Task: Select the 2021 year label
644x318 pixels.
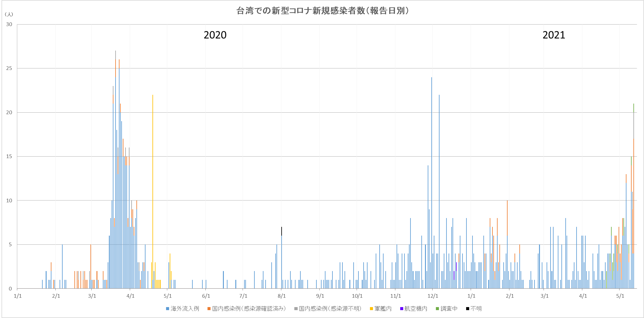Action: coord(554,35)
